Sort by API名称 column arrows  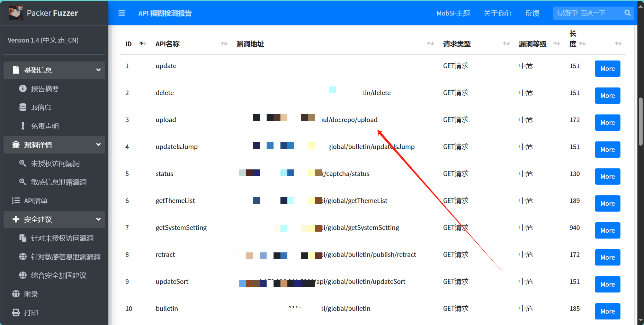(224, 44)
